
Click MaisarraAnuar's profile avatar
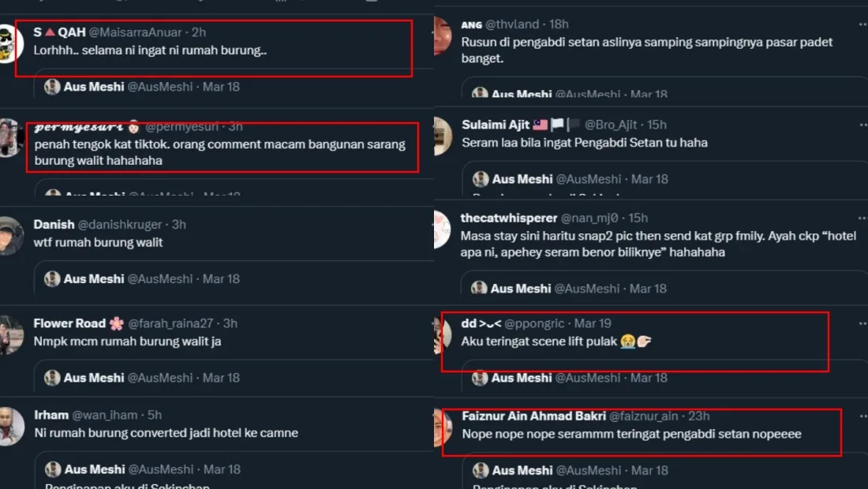(x=10, y=40)
